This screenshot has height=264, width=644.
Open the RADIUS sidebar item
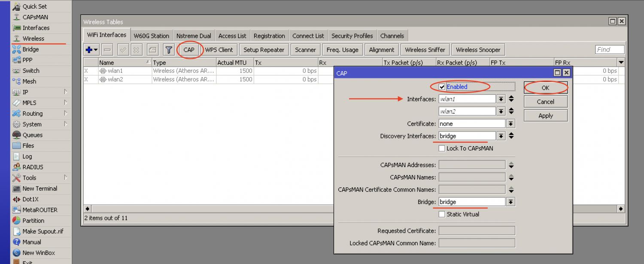coord(33,167)
